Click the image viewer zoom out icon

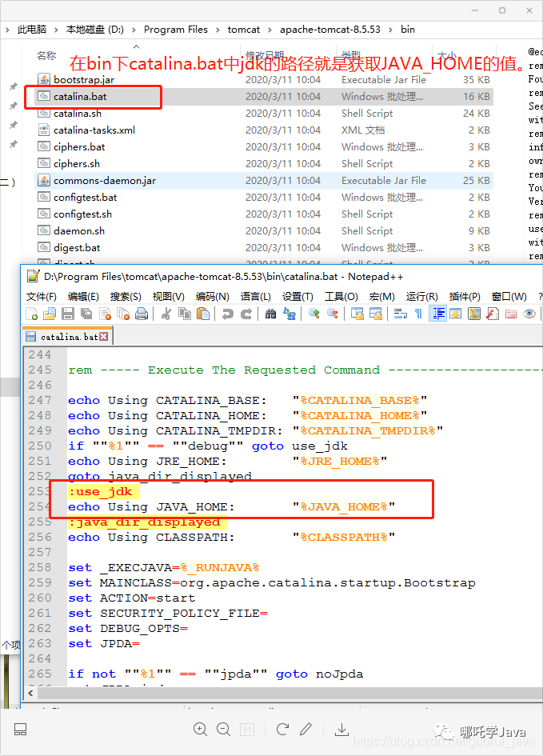tap(224, 729)
